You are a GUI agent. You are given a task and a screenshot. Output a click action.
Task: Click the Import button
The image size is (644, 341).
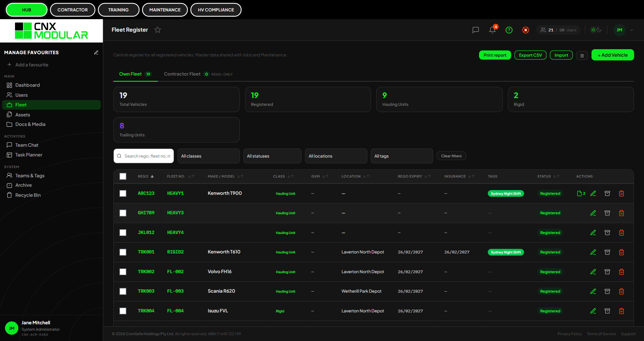(561, 55)
